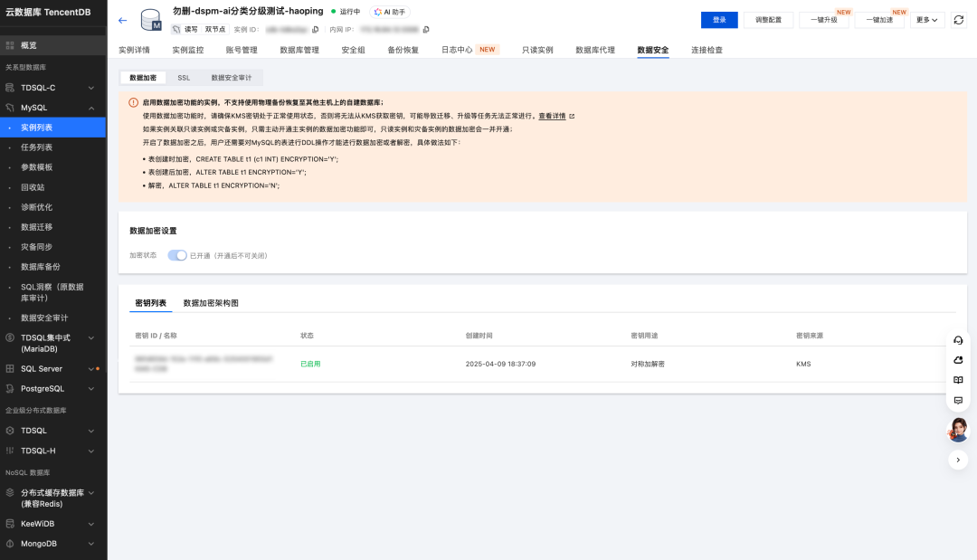
Task: Open the 查看详情 link
Action: pos(553,116)
